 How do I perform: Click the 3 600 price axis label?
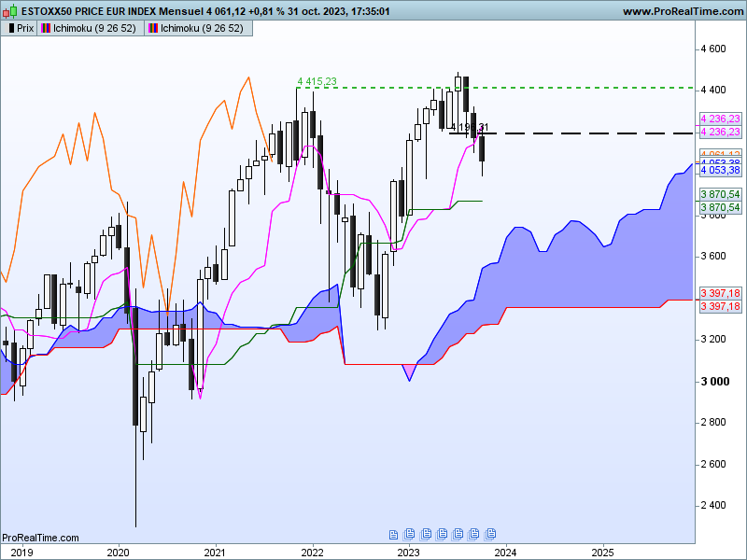[713, 256]
